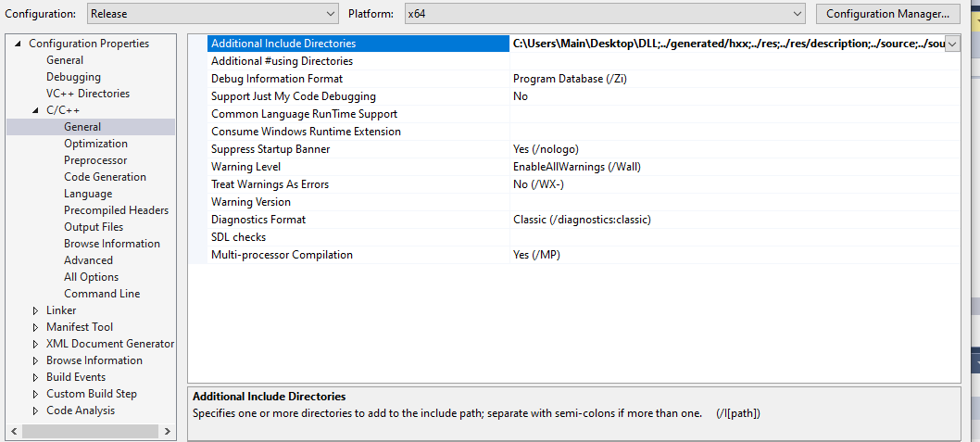Expand the Manifest Tool node

pos(35,328)
